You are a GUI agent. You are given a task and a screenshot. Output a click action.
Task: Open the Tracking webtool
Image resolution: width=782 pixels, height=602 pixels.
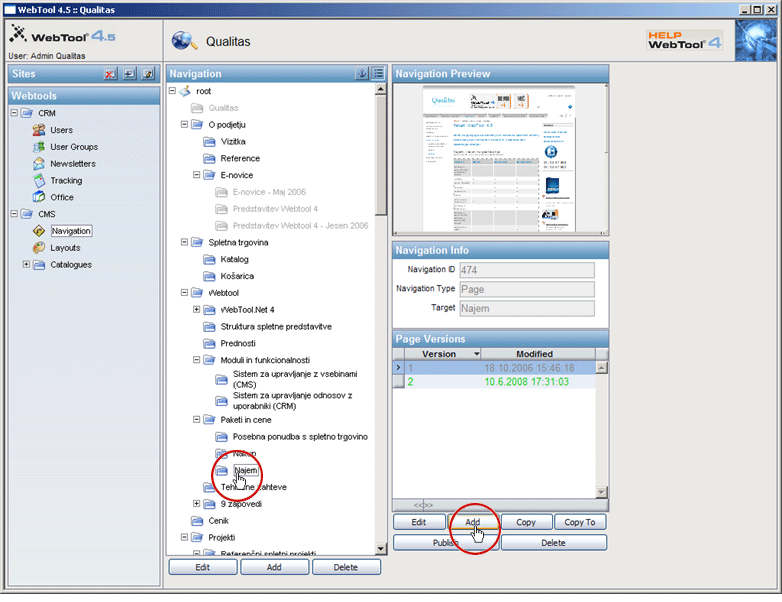[65, 181]
